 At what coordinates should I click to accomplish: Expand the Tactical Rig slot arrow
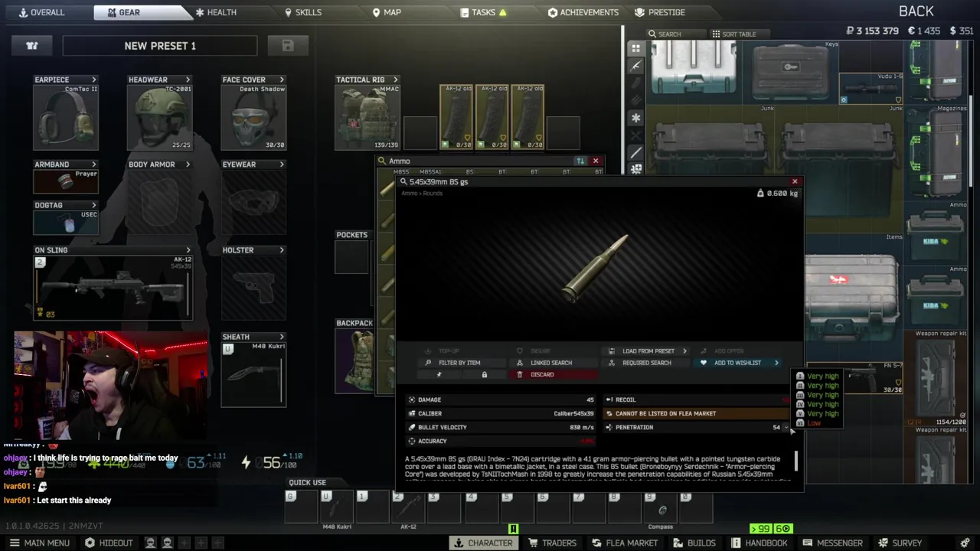click(x=396, y=80)
